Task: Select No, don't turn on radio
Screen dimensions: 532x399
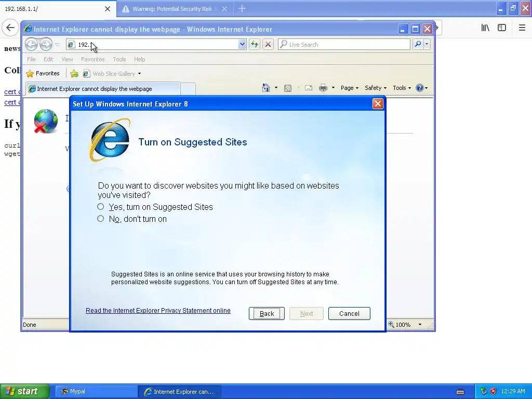Action: (100, 219)
